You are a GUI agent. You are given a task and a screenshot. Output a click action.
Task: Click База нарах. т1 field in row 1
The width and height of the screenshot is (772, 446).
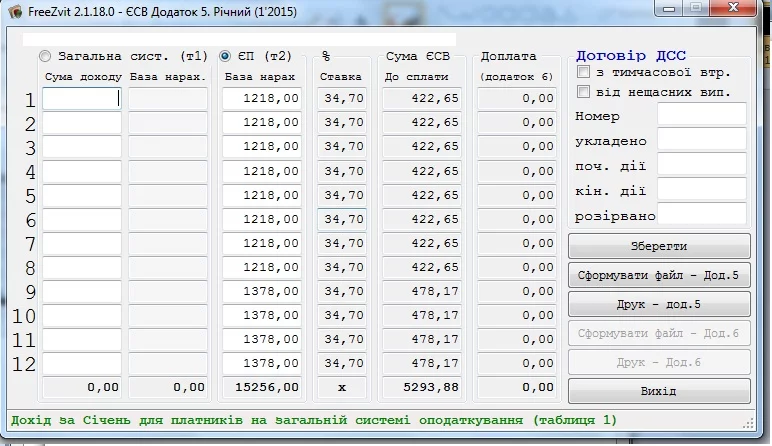168,98
